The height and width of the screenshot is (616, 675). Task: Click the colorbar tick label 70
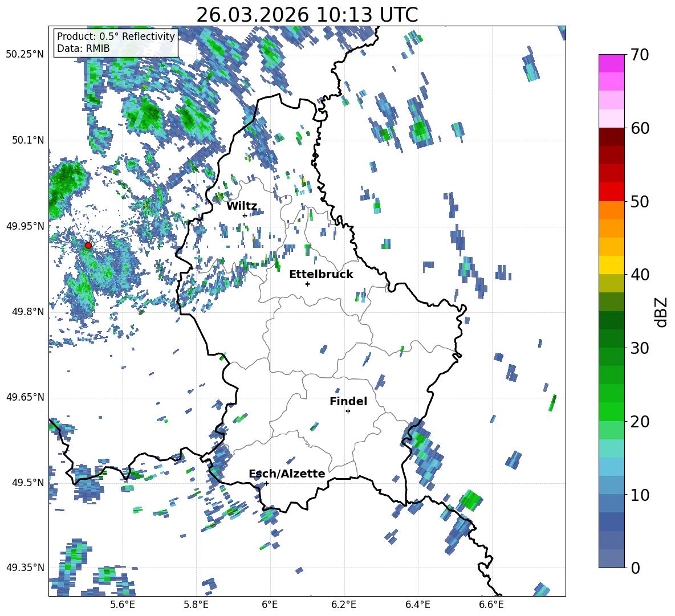click(x=640, y=55)
